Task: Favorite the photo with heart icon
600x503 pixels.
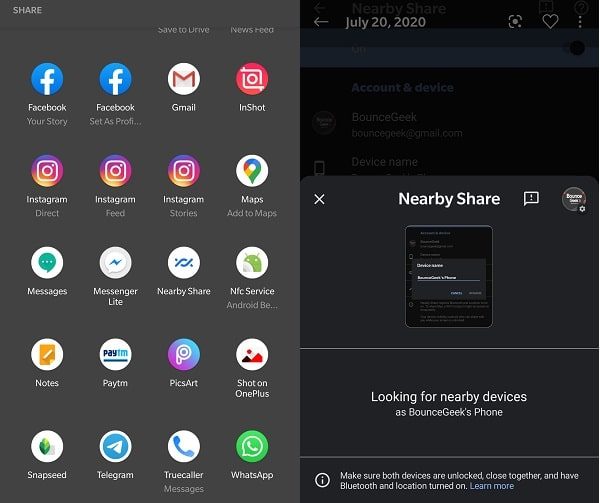Action: tap(550, 21)
